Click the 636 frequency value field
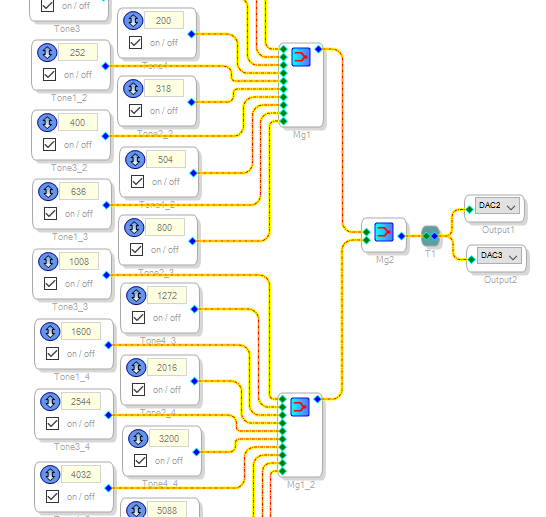This screenshot has width=546, height=517. pyautogui.click(x=79, y=191)
